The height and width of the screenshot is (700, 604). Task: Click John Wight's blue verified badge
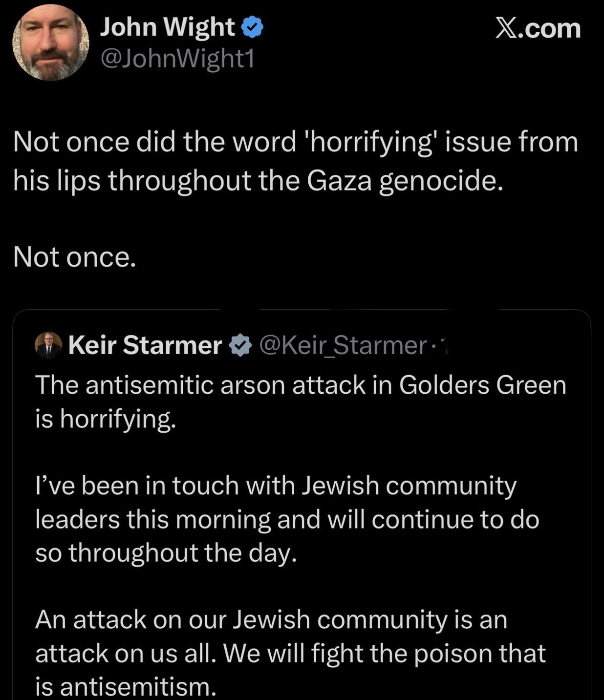253,27
